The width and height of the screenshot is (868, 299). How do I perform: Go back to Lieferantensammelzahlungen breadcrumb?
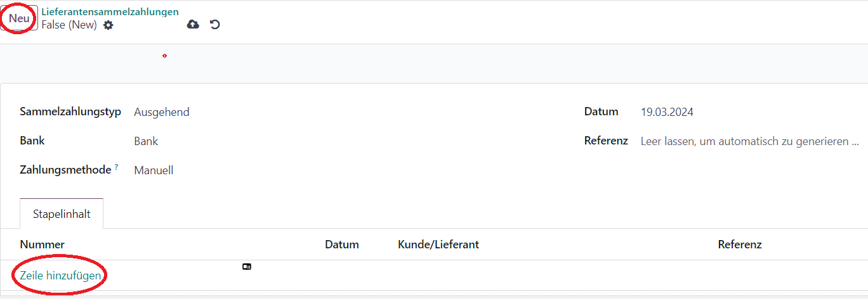click(110, 11)
